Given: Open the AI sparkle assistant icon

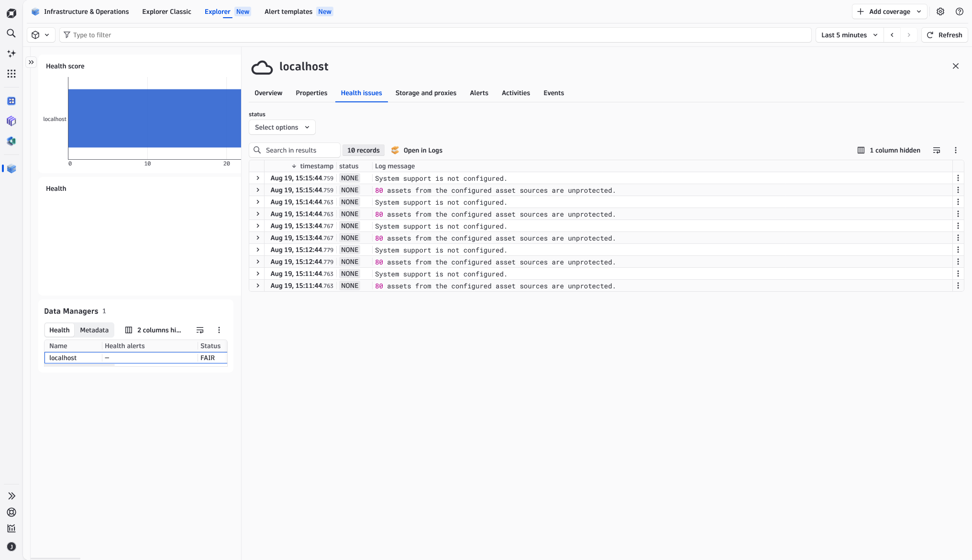Looking at the screenshot, I should point(11,54).
